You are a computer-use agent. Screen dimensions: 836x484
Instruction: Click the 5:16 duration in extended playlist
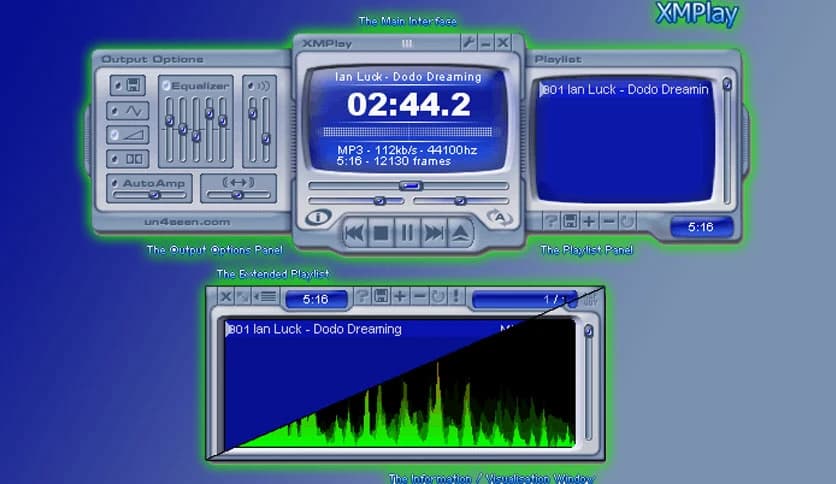(316, 300)
